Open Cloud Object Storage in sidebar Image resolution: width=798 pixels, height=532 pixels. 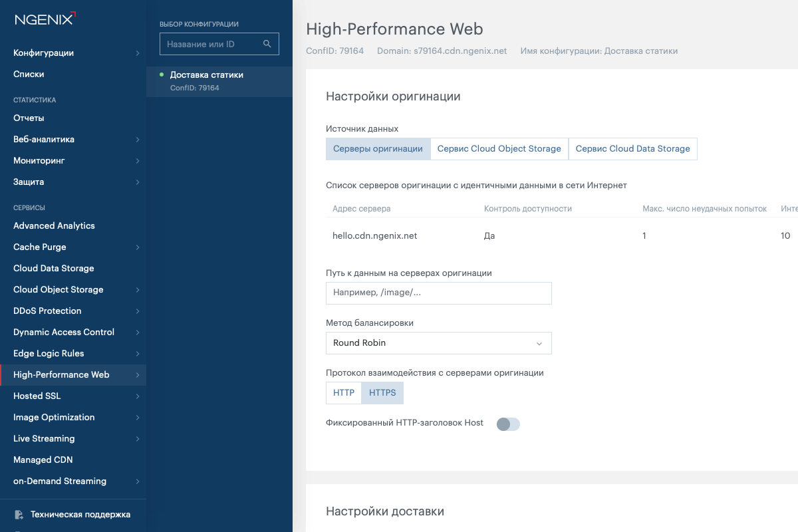[73, 290]
